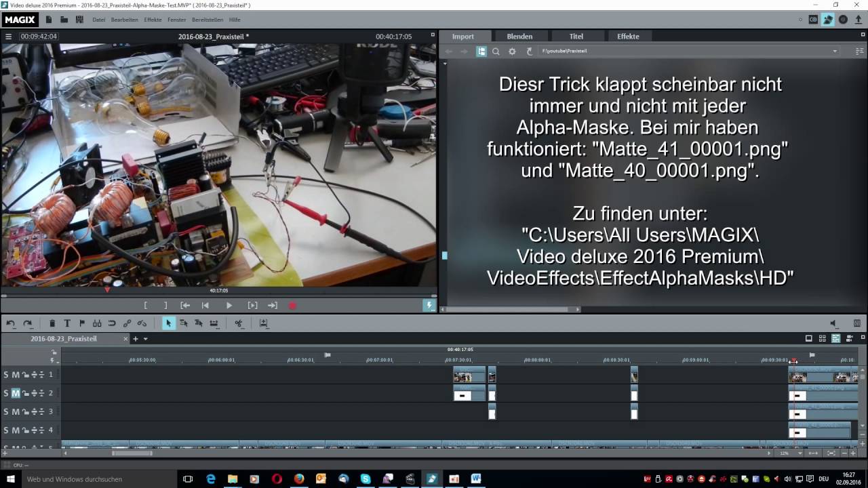Click the scissors split tool
Viewport: 868px width, 488px height.
pyautogui.click(x=239, y=323)
